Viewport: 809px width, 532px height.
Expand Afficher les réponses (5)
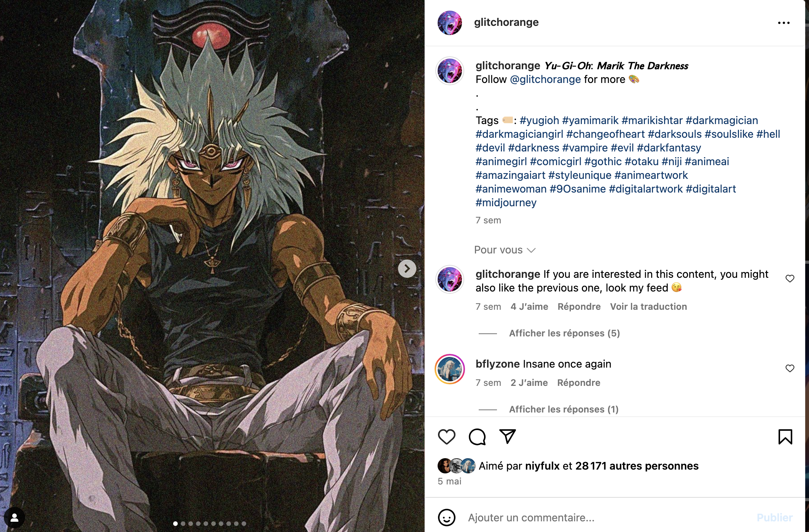[x=564, y=333]
